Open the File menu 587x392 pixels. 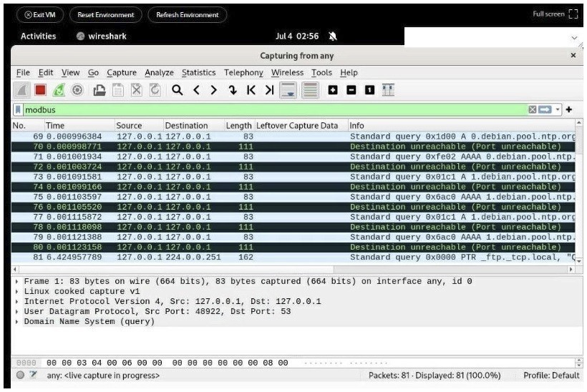pyautogui.click(x=23, y=72)
